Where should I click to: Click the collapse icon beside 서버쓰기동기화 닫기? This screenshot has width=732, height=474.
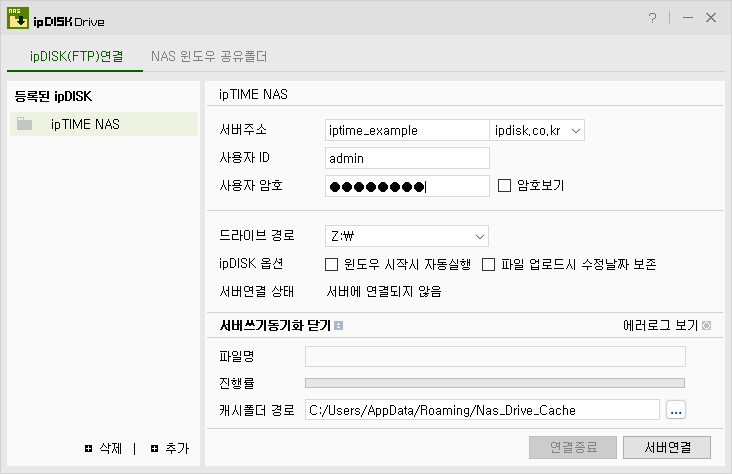click(339, 326)
